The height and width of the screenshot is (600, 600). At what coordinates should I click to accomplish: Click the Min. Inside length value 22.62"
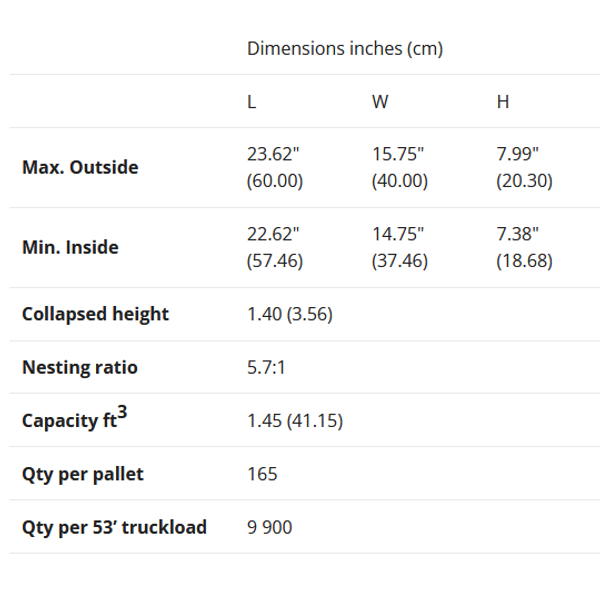[x=273, y=234]
